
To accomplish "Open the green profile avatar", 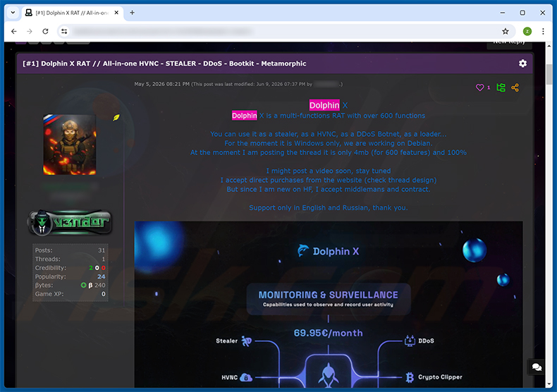I will [527, 31].
